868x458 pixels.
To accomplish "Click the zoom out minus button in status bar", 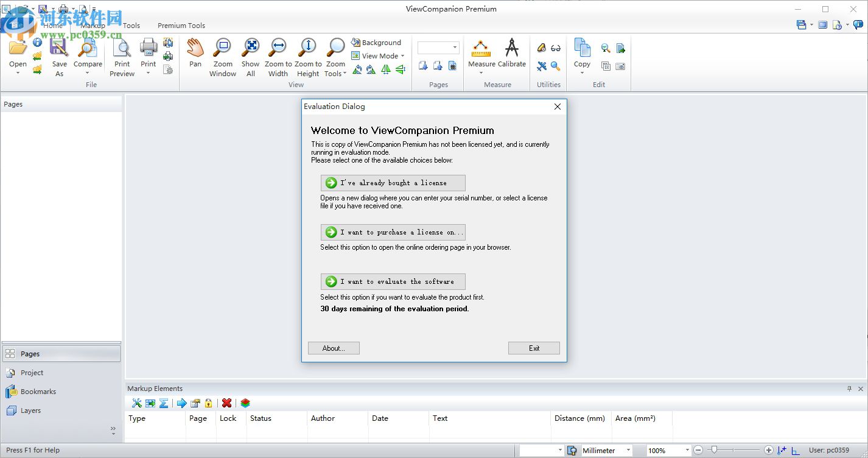I will tap(698, 450).
